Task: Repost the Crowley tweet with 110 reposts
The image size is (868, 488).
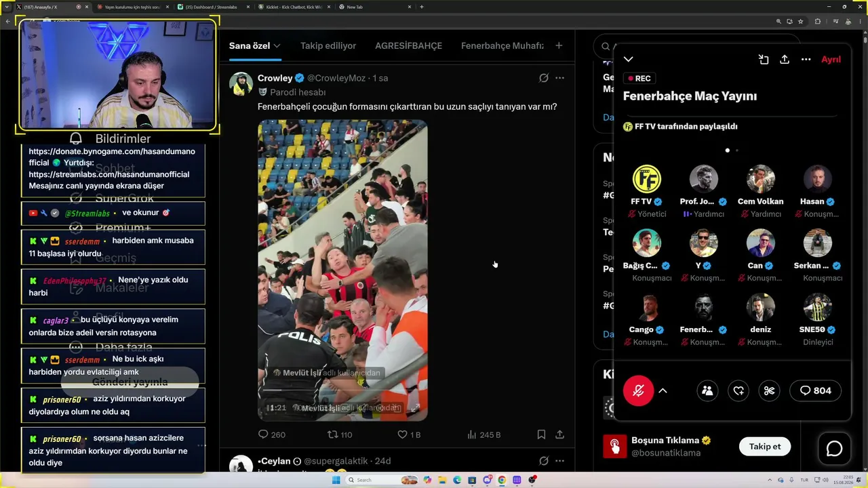Action: pos(340,434)
